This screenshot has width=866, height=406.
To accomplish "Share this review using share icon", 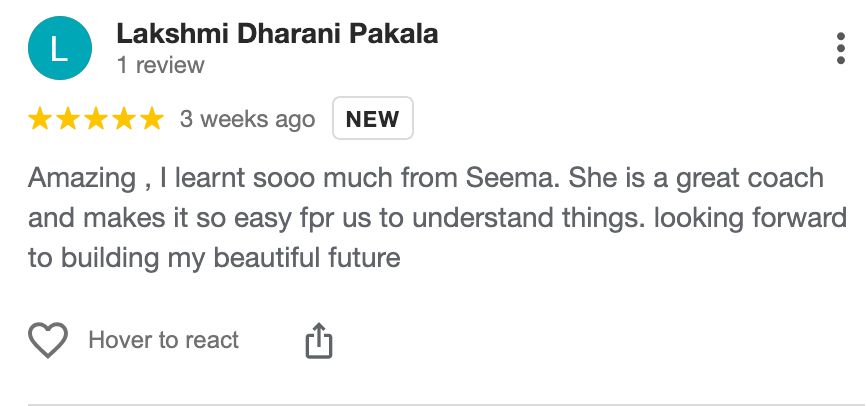I will pos(317,341).
